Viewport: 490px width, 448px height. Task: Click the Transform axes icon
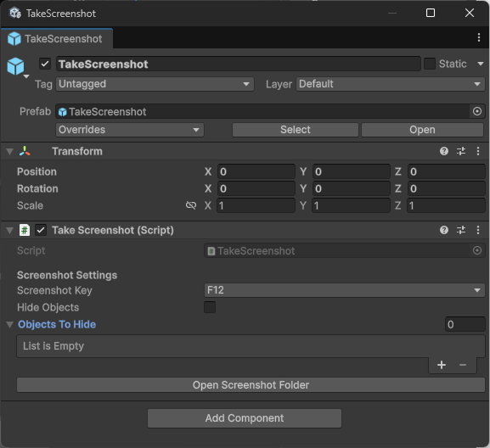click(x=25, y=151)
